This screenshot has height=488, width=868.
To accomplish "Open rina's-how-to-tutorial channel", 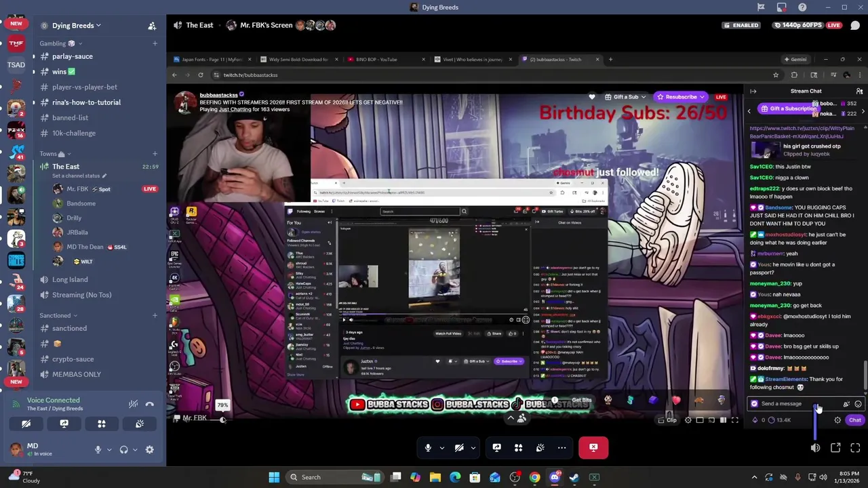I will click(86, 102).
